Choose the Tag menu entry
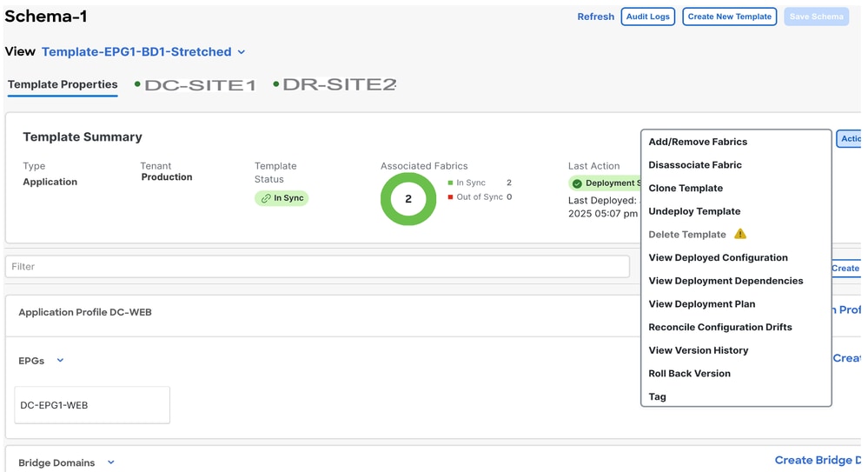The height and width of the screenshot is (472, 868). point(657,396)
